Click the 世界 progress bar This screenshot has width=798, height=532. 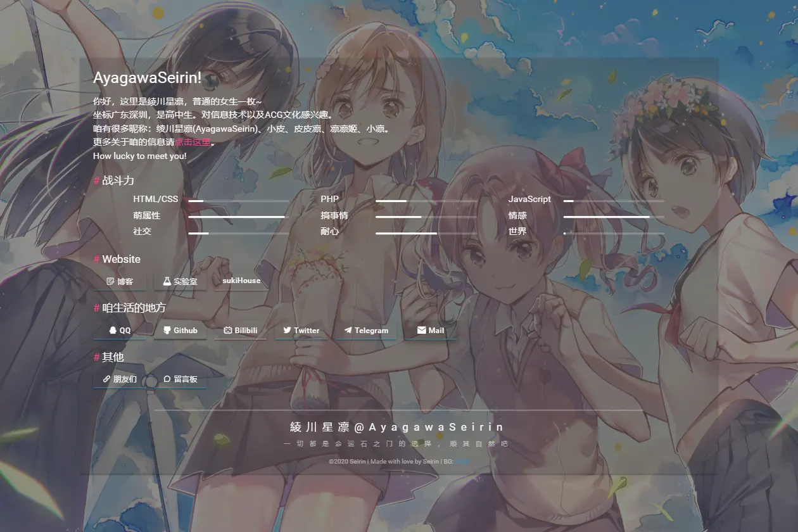(x=614, y=233)
